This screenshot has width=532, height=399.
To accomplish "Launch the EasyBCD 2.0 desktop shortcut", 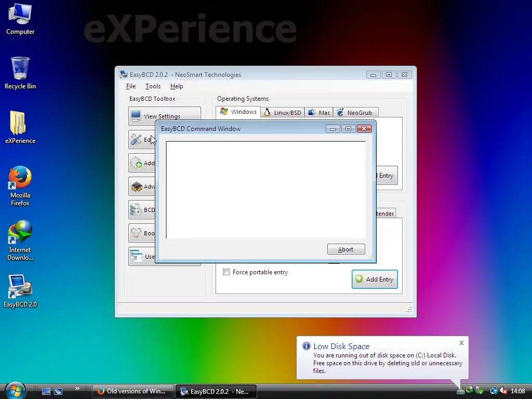I will [x=20, y=291].
